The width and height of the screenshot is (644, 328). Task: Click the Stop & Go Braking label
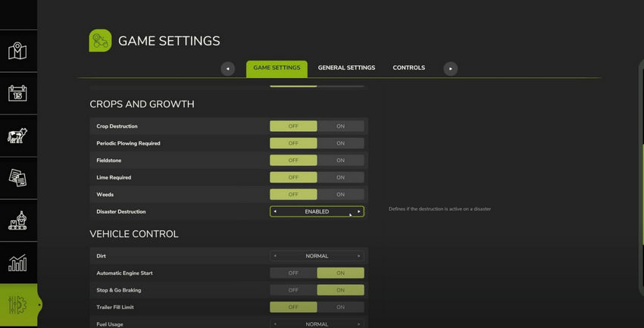119,290
